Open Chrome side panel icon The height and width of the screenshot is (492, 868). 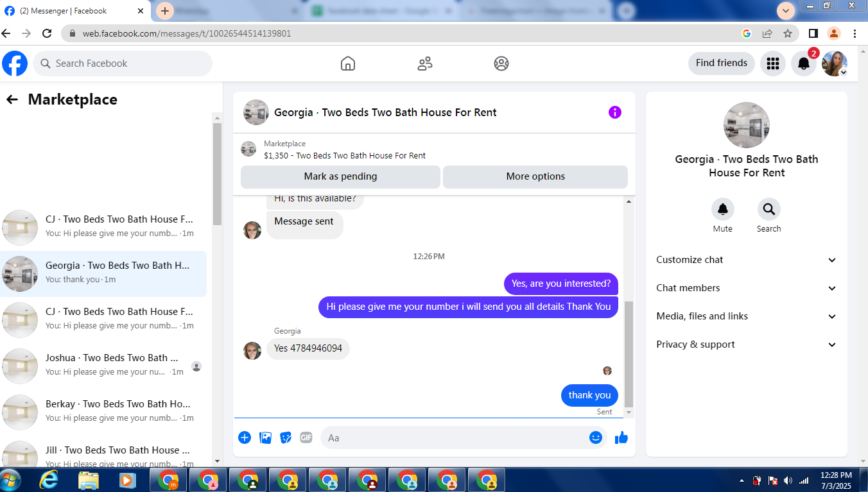coord(813,33)
